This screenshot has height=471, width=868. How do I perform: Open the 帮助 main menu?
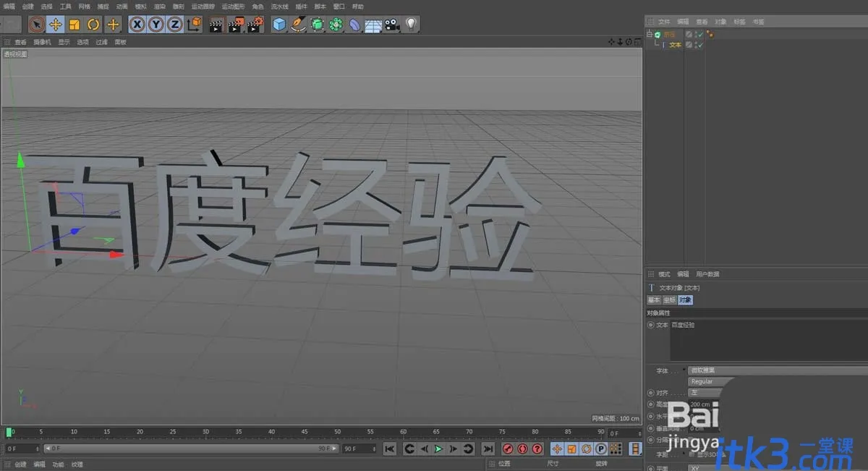click(x=358, y=6)
